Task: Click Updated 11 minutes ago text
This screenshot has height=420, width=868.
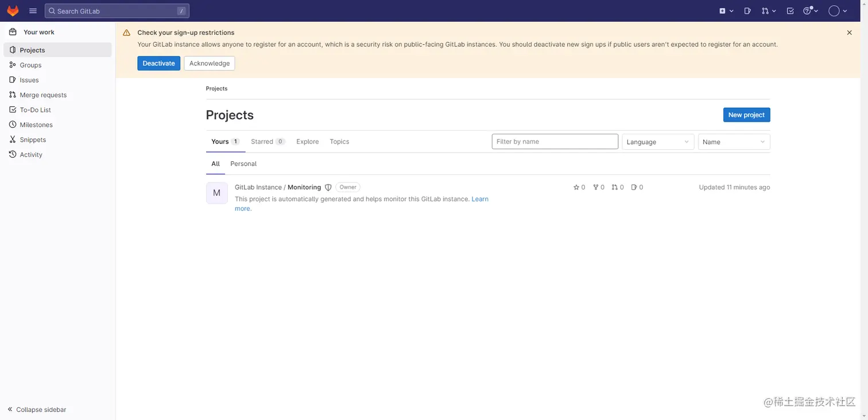Action: point(734,187)
